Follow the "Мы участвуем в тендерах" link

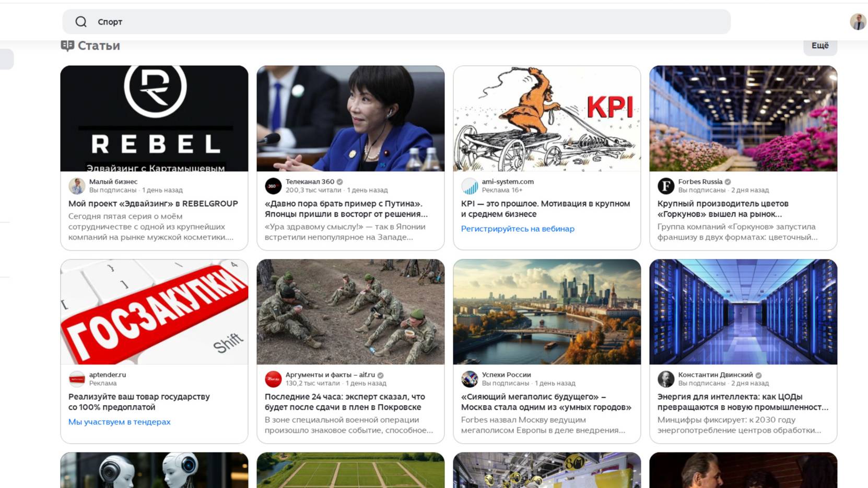pyautogui.click(x=118, y=421)
